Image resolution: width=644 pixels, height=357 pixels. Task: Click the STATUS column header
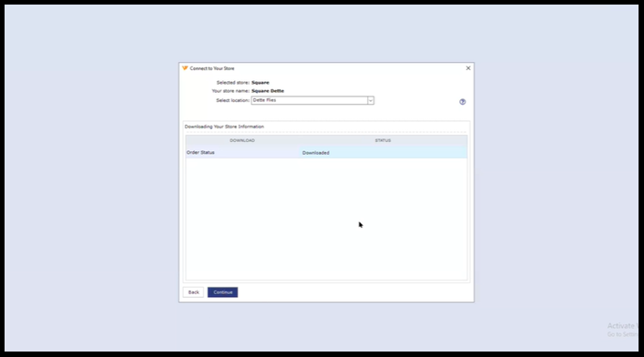click(x=383, y=140)
